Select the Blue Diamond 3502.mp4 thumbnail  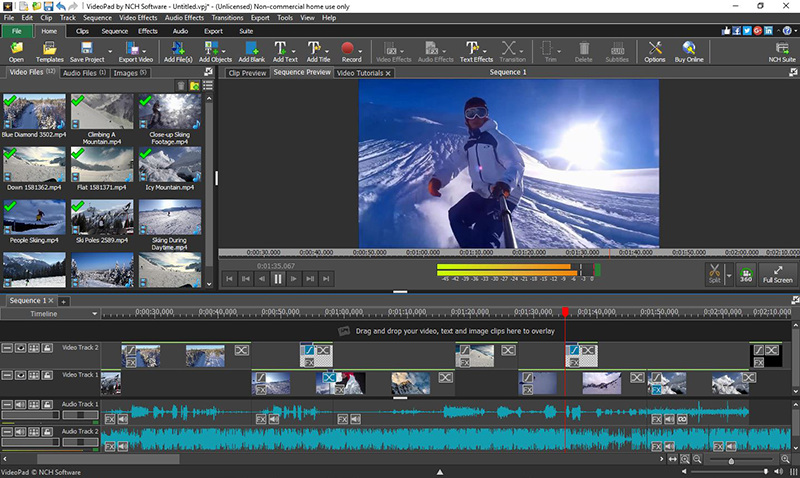pyautogui.click(x=34, y=112)
